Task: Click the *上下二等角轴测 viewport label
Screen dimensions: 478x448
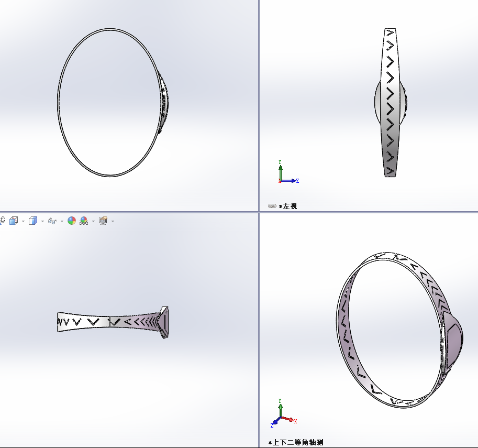Action: tap(296, 443)
